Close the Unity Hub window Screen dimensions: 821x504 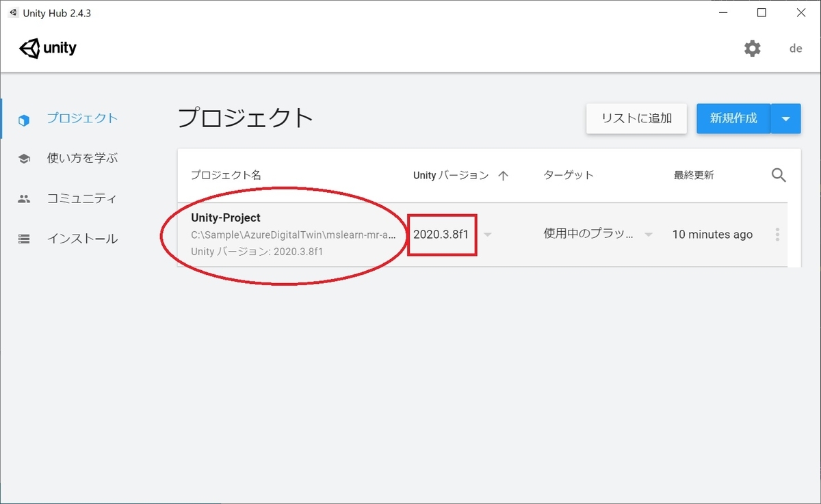pos(800,13)
